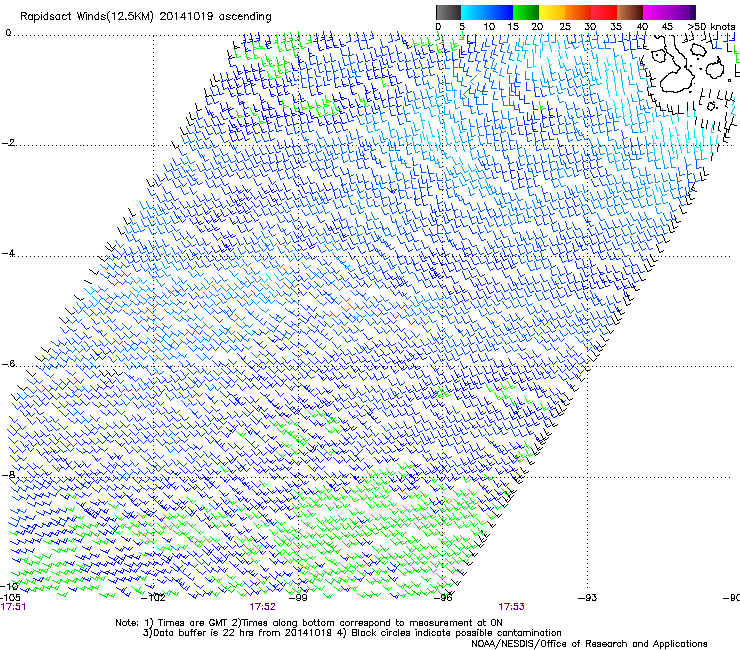Click the longitude label '-93'
Viewport: 740px width, 650px height.
click(588, 598)
